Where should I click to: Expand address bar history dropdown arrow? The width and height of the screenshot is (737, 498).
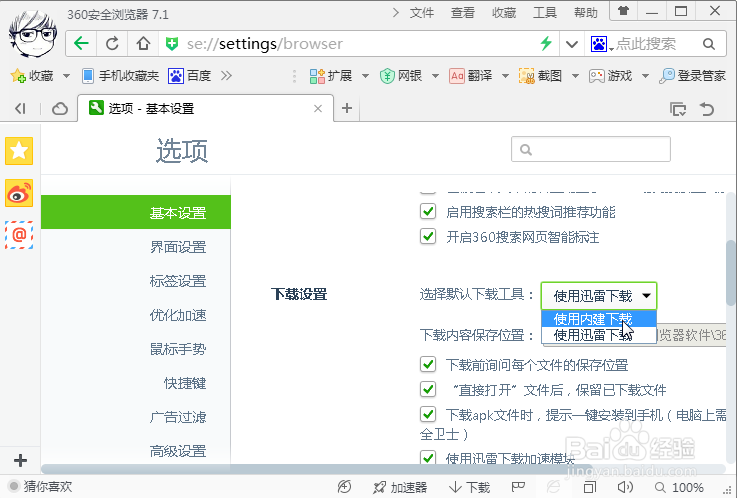[x=572, y=45]
